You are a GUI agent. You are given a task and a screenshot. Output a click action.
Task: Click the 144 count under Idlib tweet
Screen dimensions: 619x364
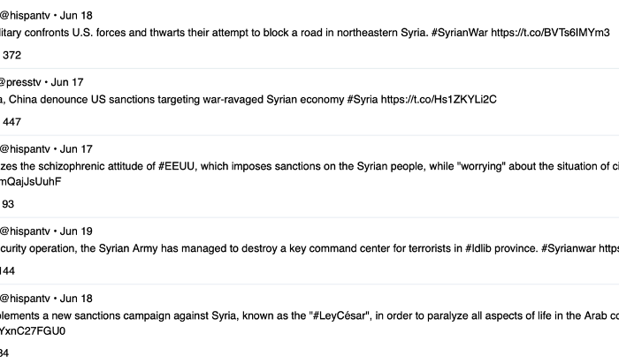coord(7,271)
